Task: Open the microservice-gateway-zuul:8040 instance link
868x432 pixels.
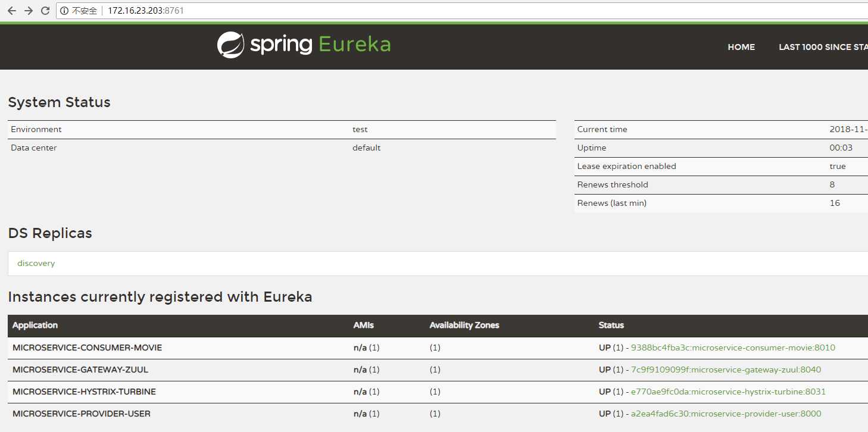Action: coord(726,370)
